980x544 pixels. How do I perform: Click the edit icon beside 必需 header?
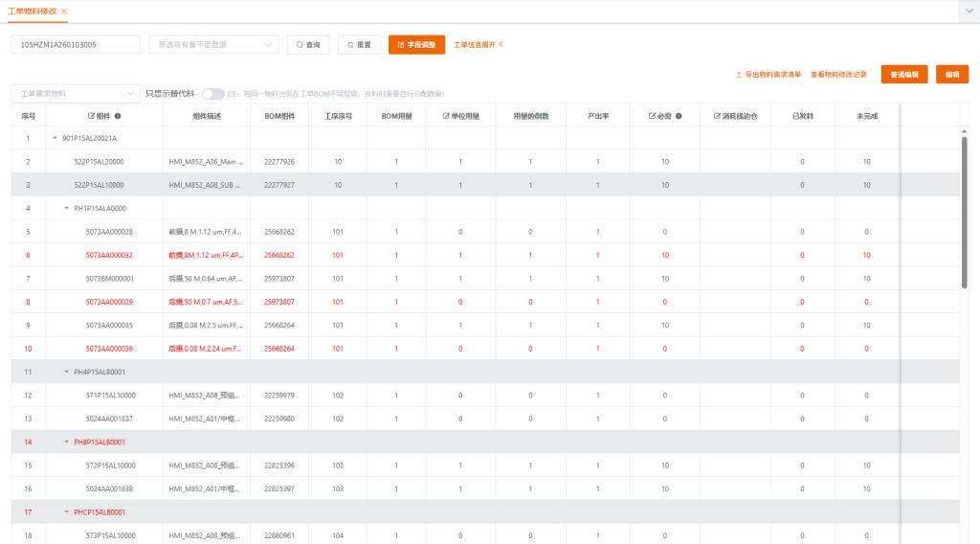(652, 116)
